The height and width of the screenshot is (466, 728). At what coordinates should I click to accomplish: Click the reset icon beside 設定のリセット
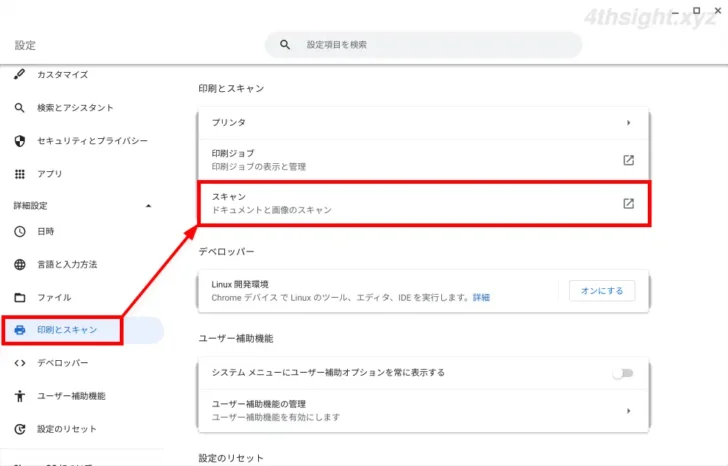click(20, 429)
